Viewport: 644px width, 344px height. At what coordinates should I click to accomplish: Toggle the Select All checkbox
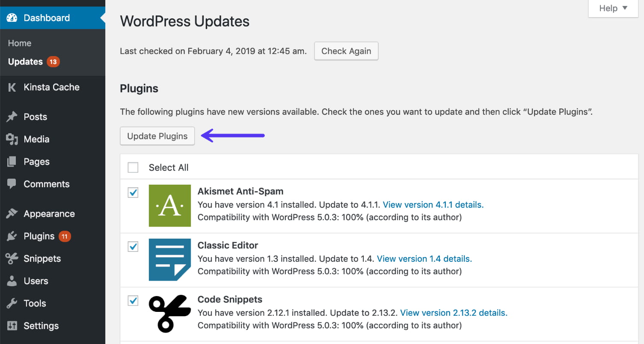click(x=133, y=167)
